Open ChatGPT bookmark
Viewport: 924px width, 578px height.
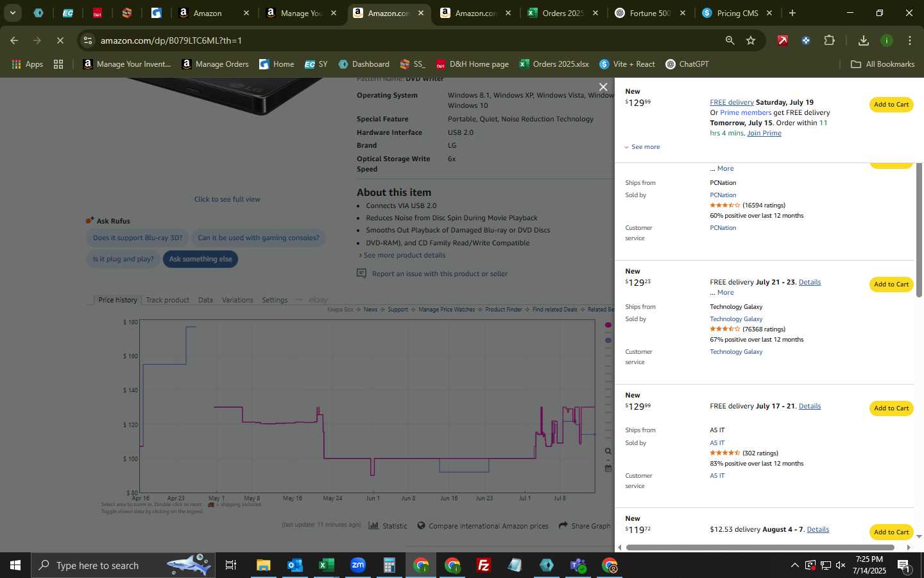[687, 64]
